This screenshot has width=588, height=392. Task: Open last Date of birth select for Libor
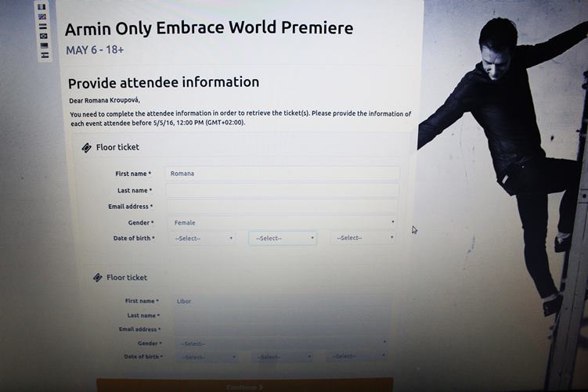tap(357, 356)
